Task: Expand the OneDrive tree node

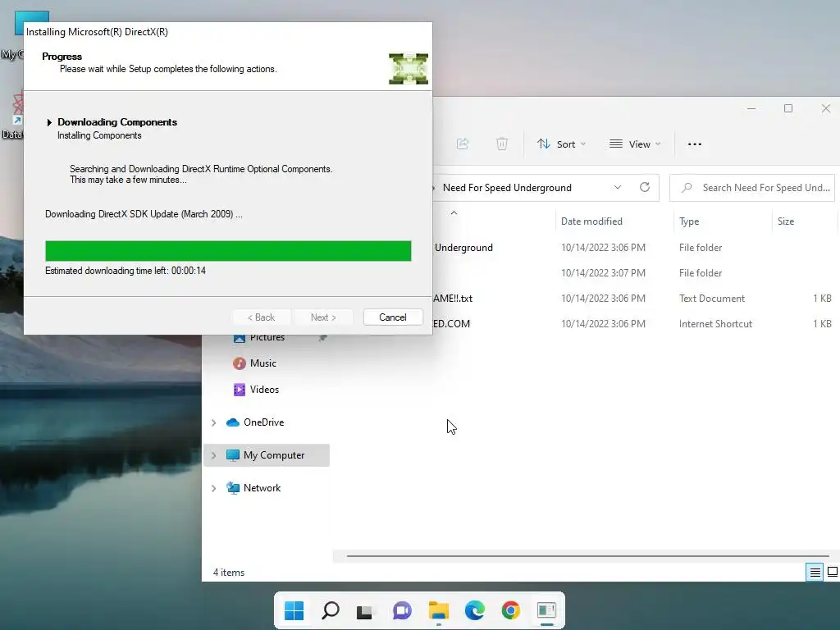Action: coord(214,422)
